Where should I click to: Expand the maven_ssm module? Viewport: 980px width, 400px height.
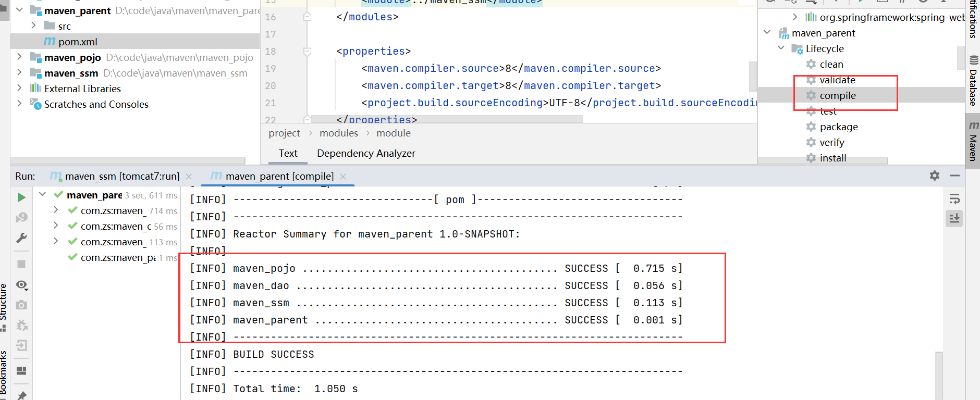(19, 72)
